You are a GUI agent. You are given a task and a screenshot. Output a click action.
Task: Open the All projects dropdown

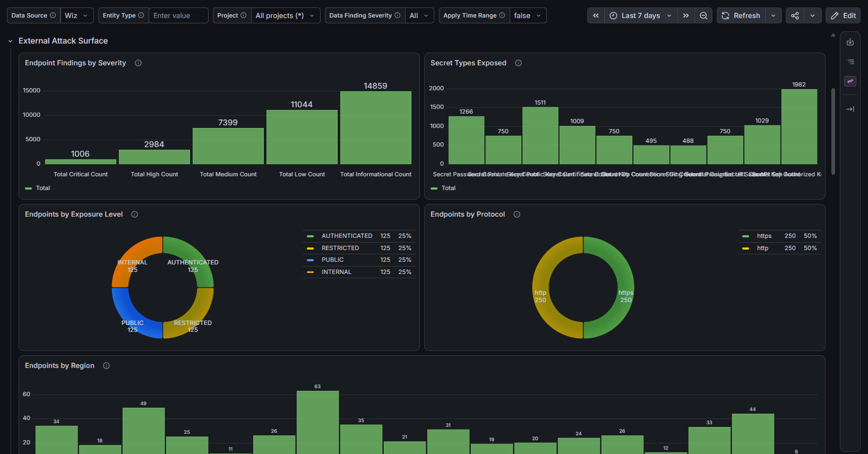[286, 15]
